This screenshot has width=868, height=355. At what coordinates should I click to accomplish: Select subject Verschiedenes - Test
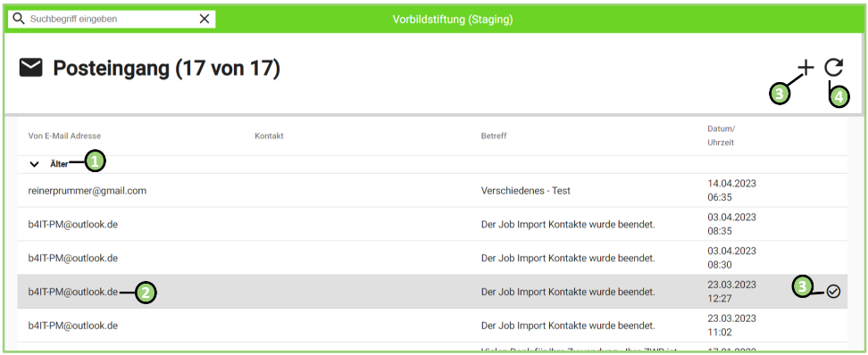(525, 191)
